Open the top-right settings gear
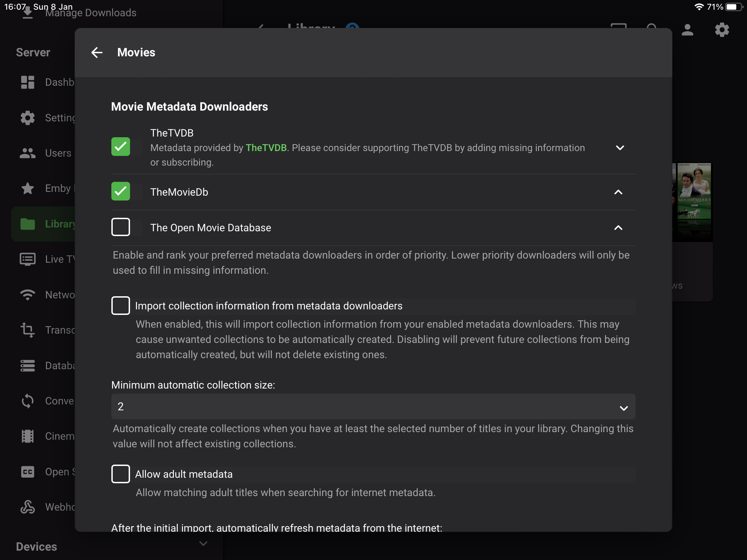Image resolution: width=747 pixels, height=560 pixels. pyautogui.click(x=722, y=30)
